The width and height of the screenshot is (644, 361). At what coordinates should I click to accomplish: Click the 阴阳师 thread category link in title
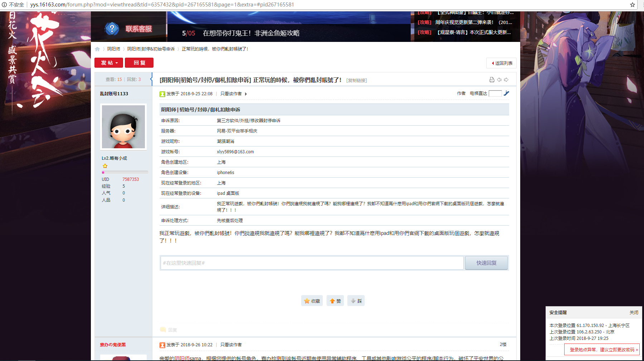point(206,80)
